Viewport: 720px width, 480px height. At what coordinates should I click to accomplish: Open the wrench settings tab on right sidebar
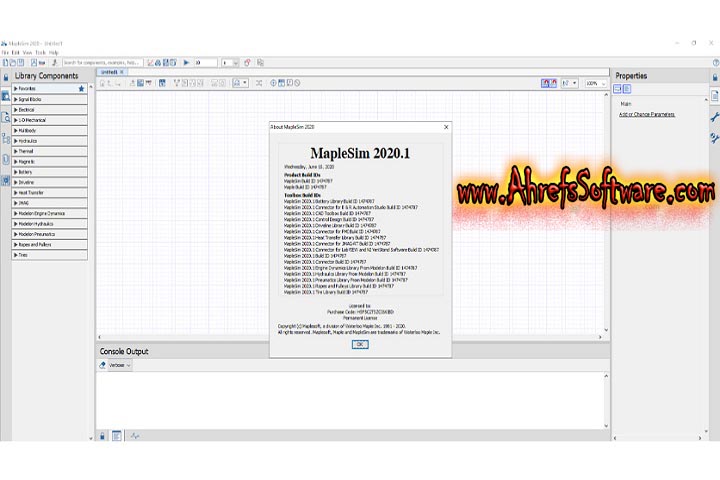(714, 118)
